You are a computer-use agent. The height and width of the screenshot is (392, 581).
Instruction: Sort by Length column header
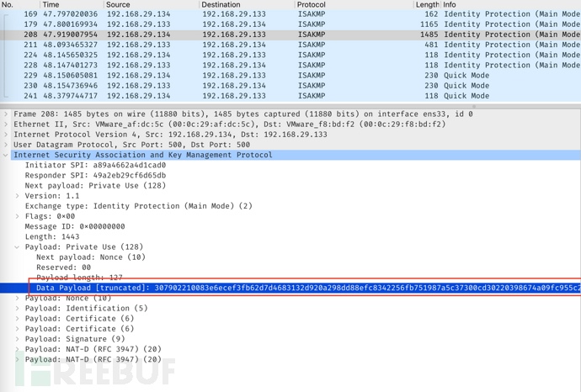(x=427, y=5)
